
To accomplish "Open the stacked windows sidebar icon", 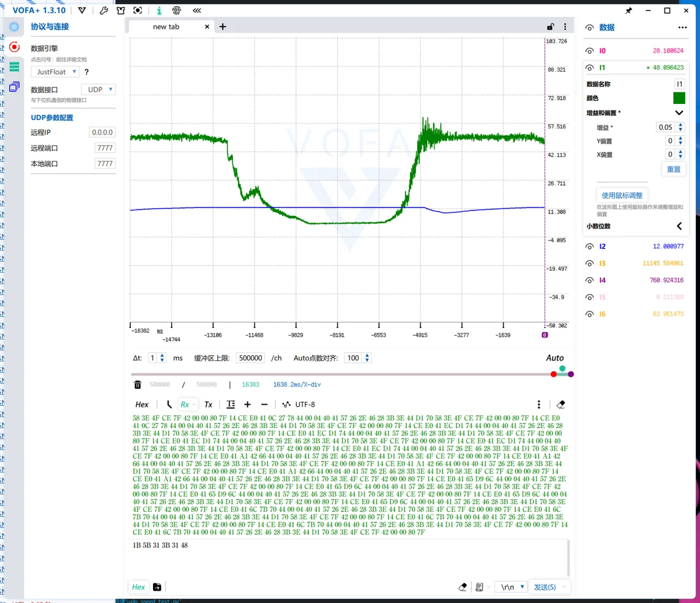I will coord(14,87).
